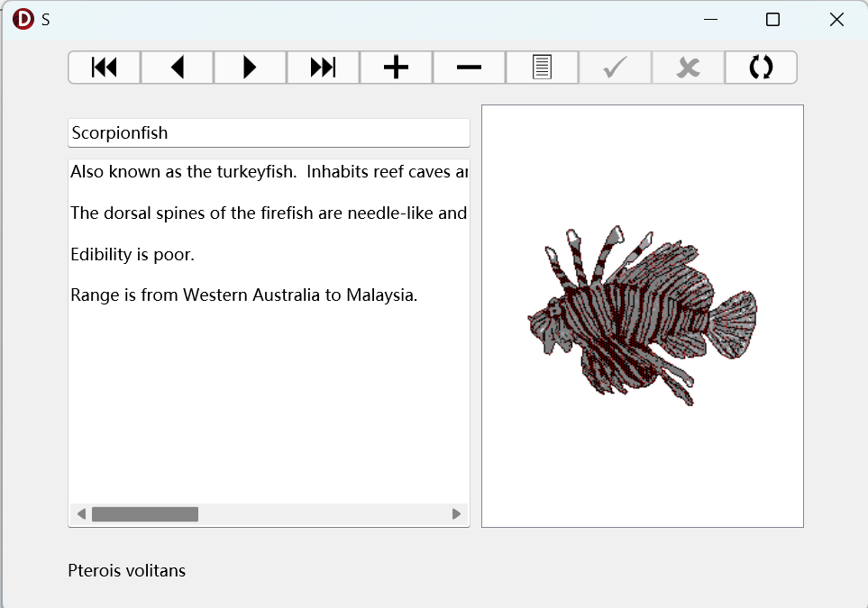868x608 pixels.
Task: Go to the first record
Action: tap(105, 68)
